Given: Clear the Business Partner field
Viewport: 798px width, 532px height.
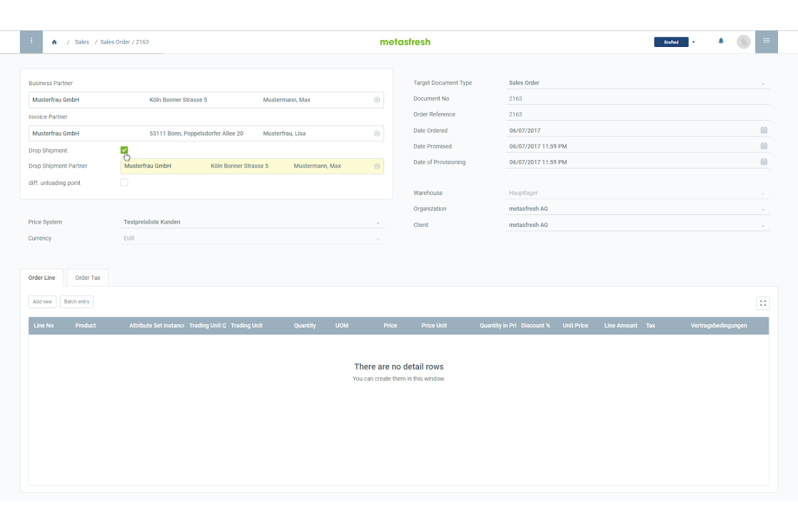Looking at the screenshot, I should 377,100.
